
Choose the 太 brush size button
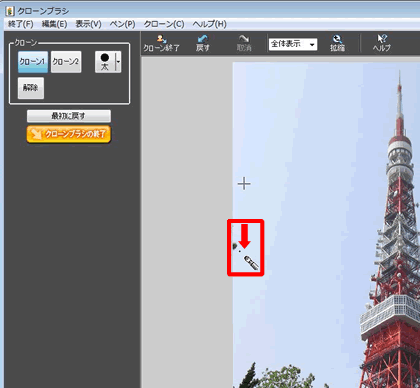pyautogui.click(x=105, y=62)
